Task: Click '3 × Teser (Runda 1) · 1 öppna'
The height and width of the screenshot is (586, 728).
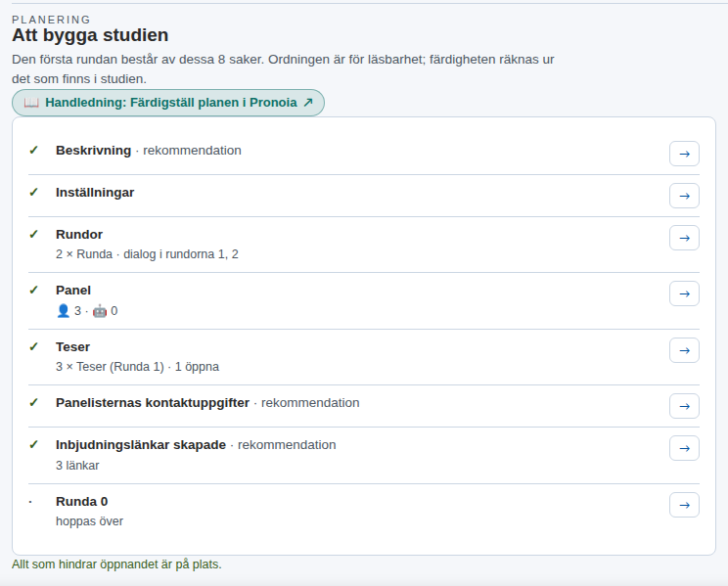Action: pos(137,367)
